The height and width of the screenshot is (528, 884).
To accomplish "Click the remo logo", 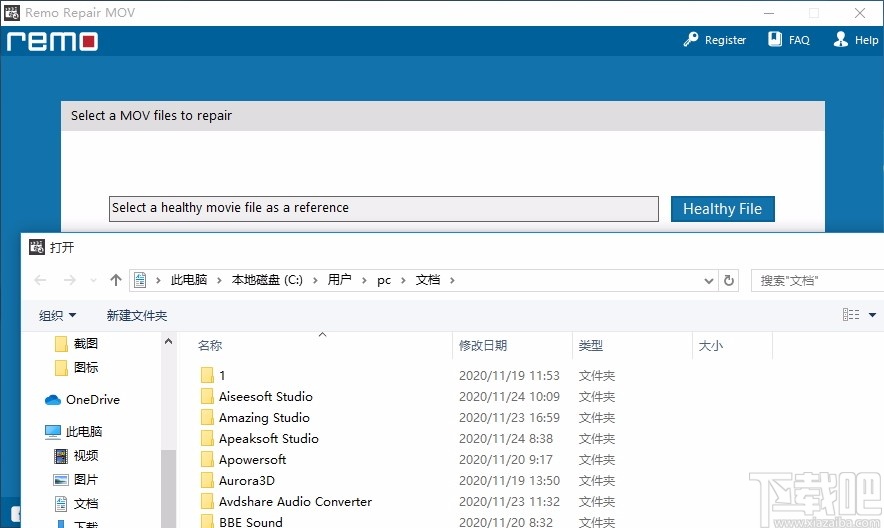I will 52,41.
